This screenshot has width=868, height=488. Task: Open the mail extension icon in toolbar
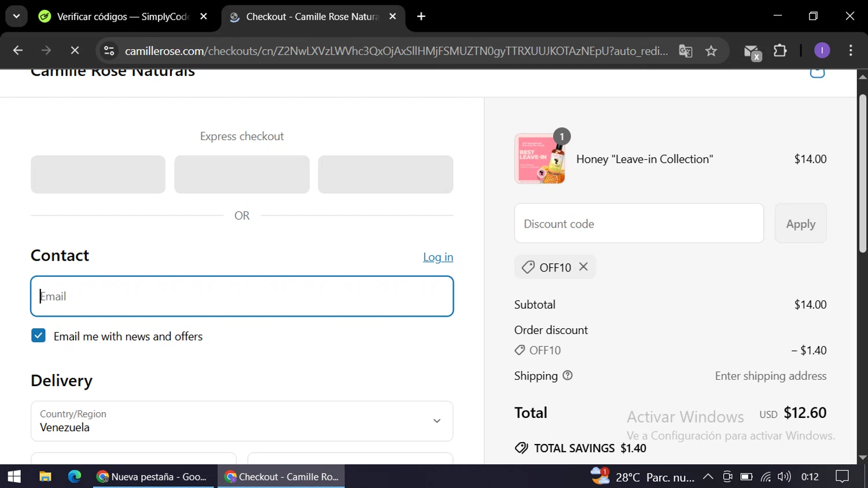[x=752, y=52]
